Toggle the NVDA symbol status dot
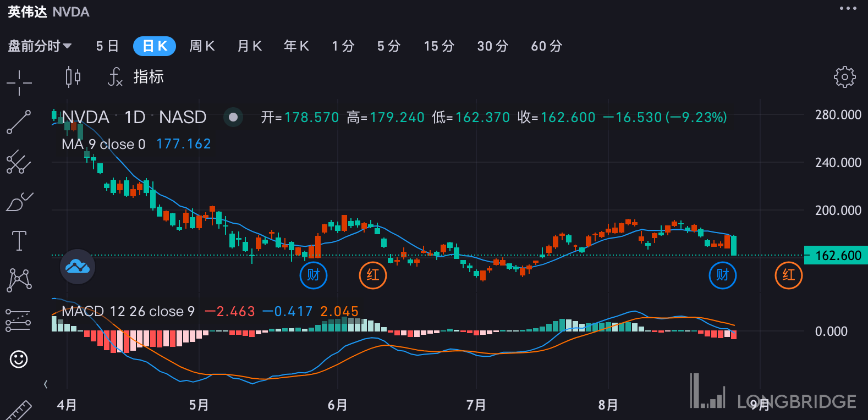This screenshot has height=420, width=868. (233, 117)
